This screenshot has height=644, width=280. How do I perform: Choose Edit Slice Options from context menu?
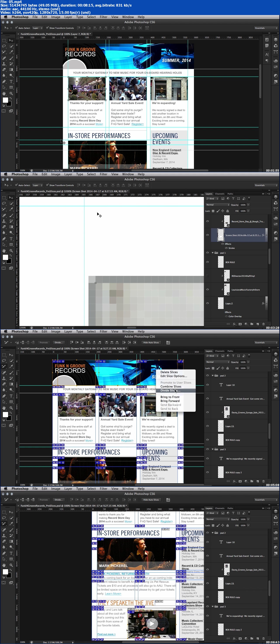(174, 376)
